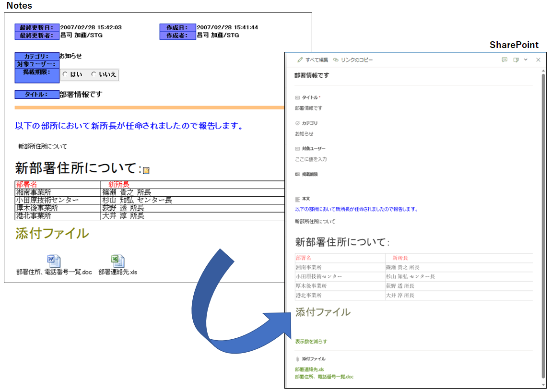Open Excel attachment 部署連絡先.xls icon in Notes
This screenshot has height=392, width=551.
pyautogui.click(x=117, y=261)
